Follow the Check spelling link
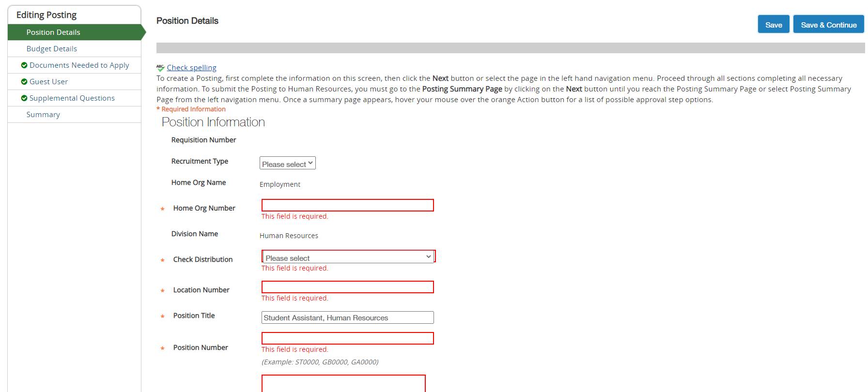 click(191, 68)
